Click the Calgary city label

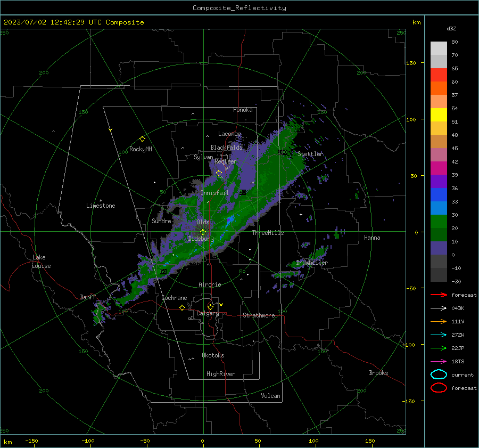[x=208, y=313]
